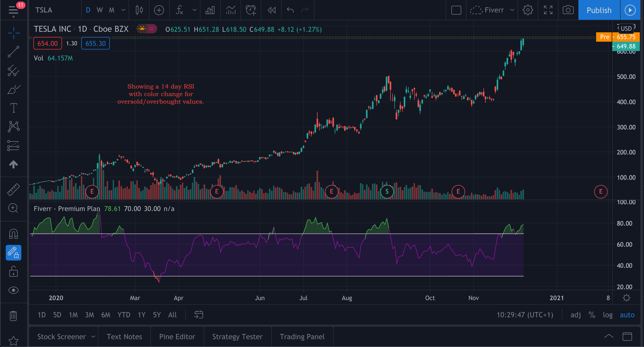Image resolution: width=644 pixels, height=347 pixels.
Task: Open the Strategy Tester tab
Action: [237, 337]
